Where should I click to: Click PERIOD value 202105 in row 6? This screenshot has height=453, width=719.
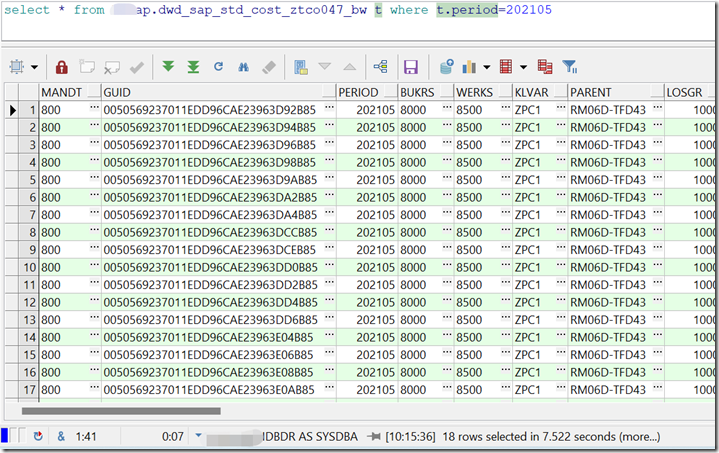[x=375, y=197]
